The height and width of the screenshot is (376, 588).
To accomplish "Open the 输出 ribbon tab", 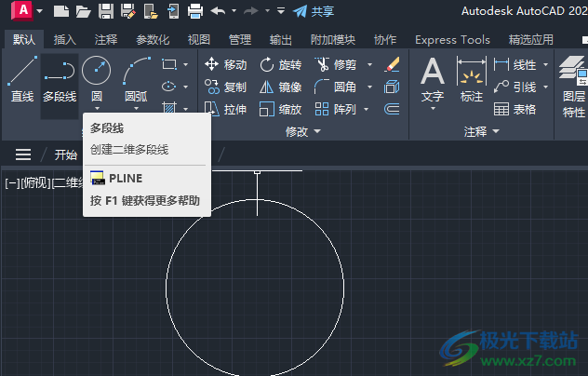I will 280,39.
